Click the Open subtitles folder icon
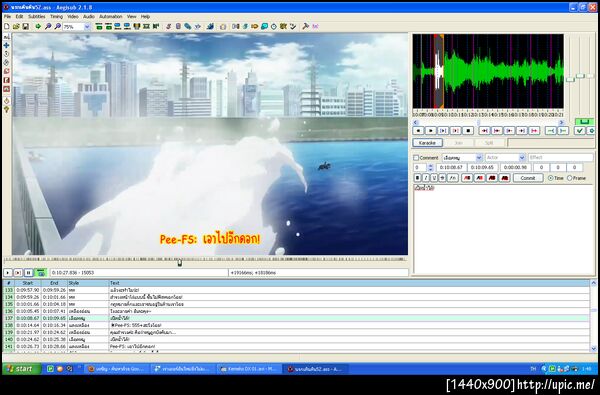Image resolution: width=600 pixels, height=395 pixels. tap(16, 26)
